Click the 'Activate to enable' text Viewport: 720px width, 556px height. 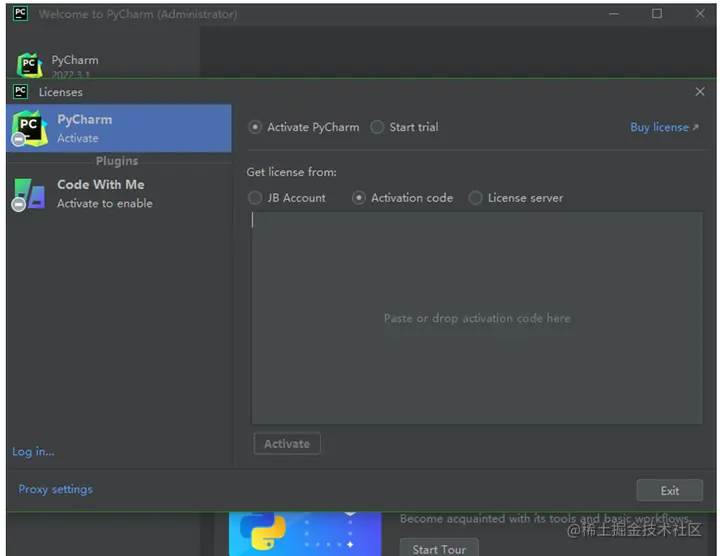[x=105, y=203]
